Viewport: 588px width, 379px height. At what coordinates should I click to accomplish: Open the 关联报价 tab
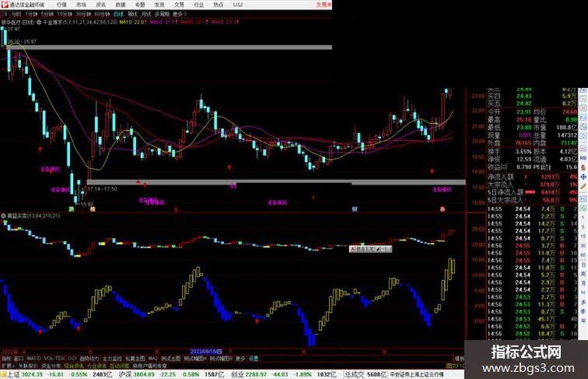28,365
